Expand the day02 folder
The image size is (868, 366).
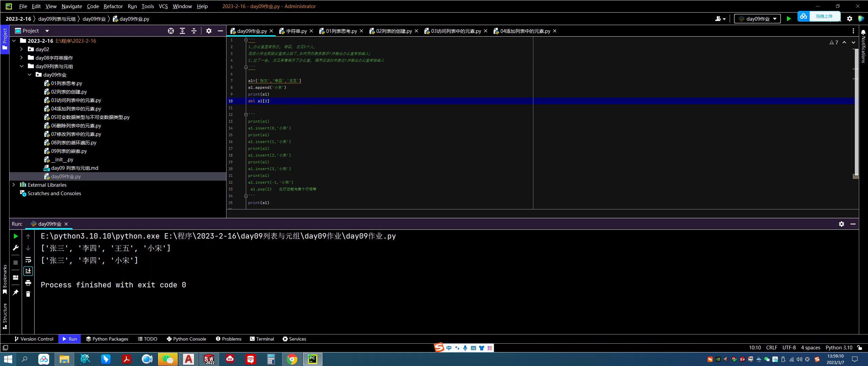21,49
